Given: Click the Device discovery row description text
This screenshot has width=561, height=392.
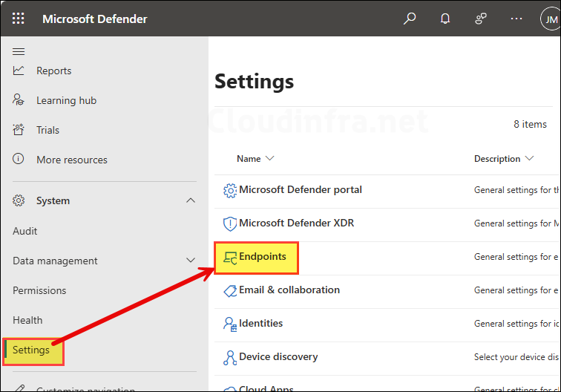Looking at the screenshot, I should click(516, 357).
